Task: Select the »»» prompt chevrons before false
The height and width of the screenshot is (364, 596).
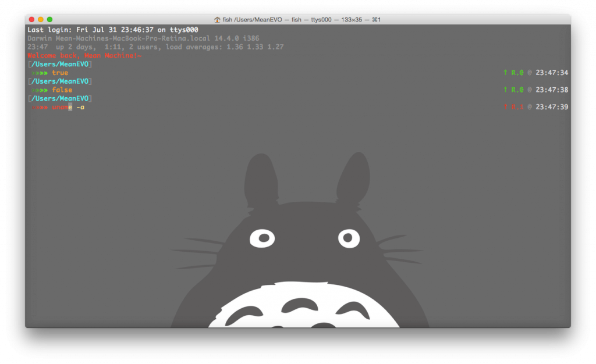Action: [39, 90]
